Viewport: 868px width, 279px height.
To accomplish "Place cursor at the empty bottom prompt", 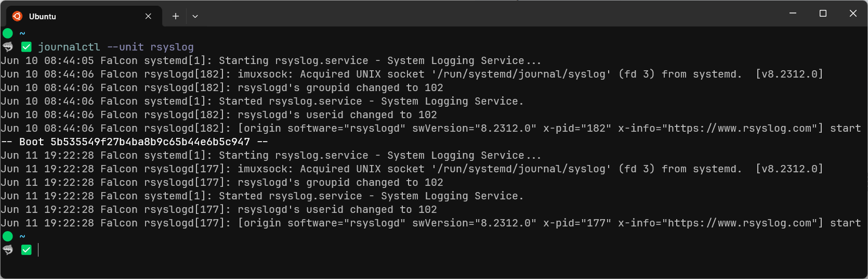I will pyautogui.click(x=38, y=250).
